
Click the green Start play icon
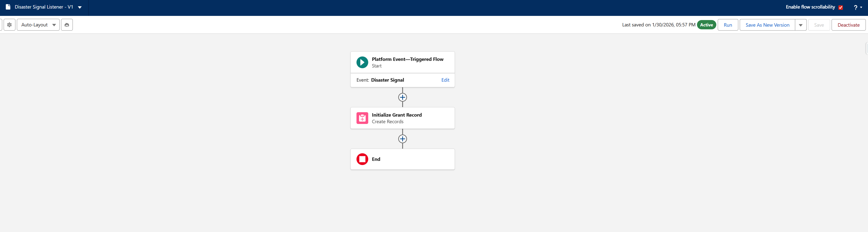362,62
